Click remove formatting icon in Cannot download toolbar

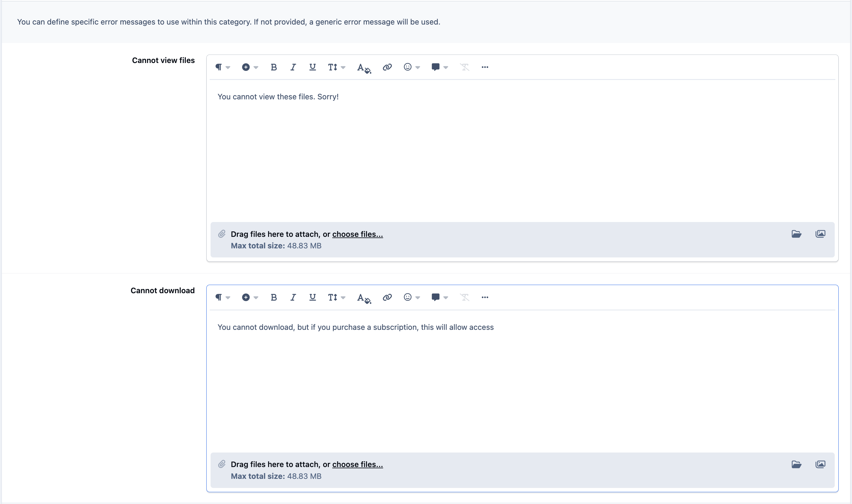tap(464, 297)
